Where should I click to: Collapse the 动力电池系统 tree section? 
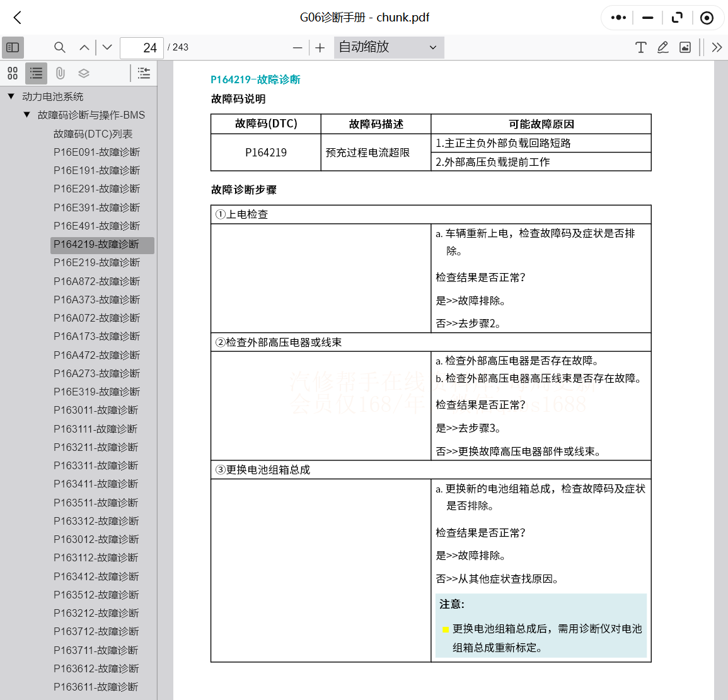(x=10, y=97)
